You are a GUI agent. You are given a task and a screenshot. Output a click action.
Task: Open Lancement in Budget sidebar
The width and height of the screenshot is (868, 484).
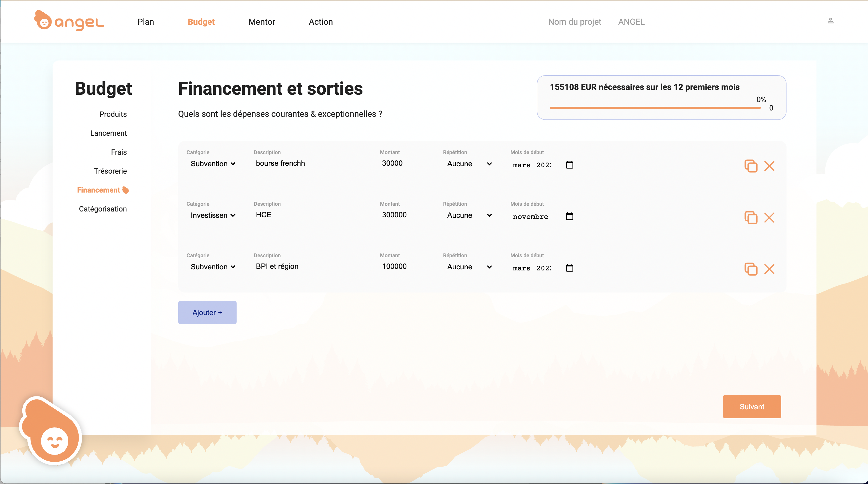click(108, 133)
